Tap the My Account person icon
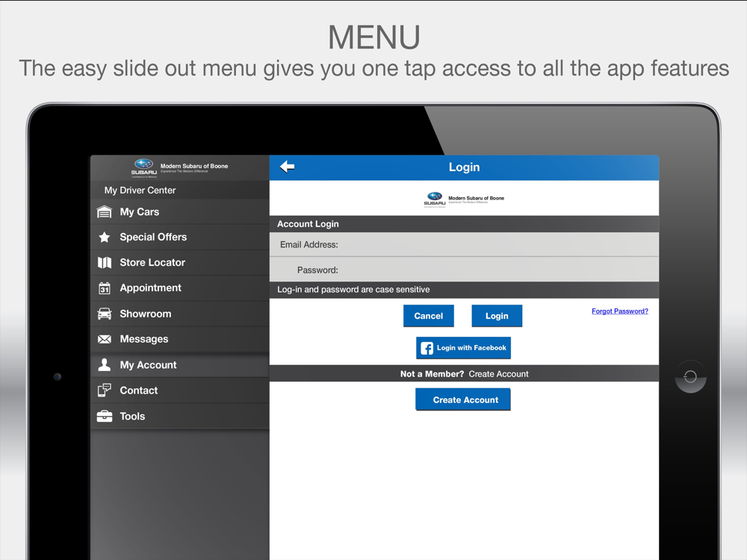Screen dimensions: 747x560 tap(105, 365)
